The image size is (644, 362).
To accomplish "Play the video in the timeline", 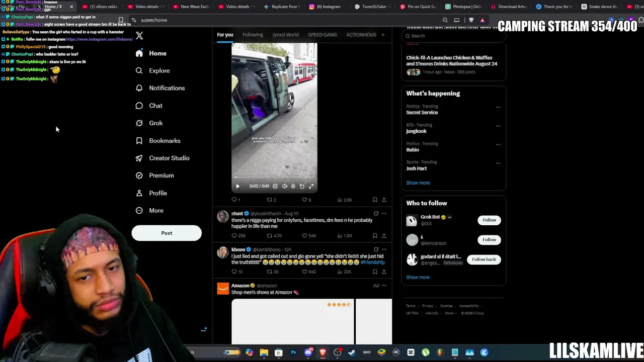I will coord(237,186).
